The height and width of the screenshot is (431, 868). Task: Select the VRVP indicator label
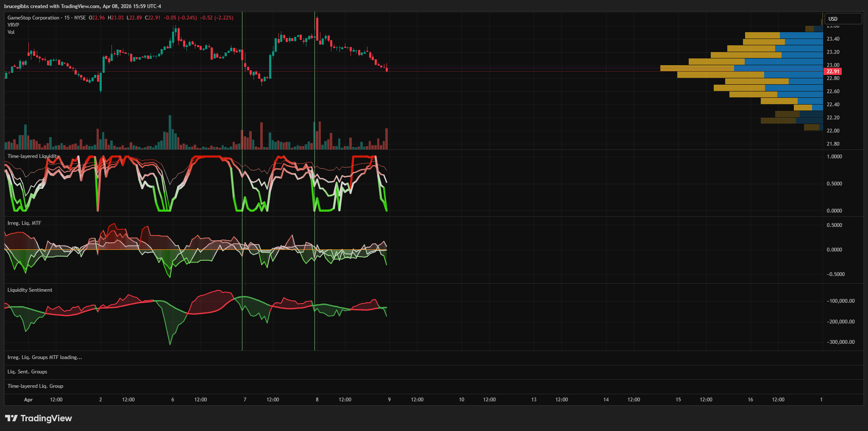[13, 25]
